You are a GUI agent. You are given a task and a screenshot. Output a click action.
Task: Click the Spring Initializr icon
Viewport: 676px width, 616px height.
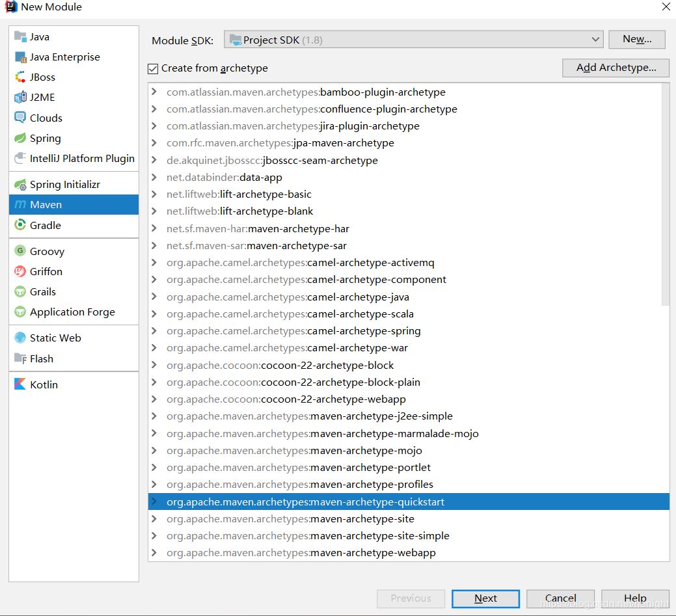point(20,185)
